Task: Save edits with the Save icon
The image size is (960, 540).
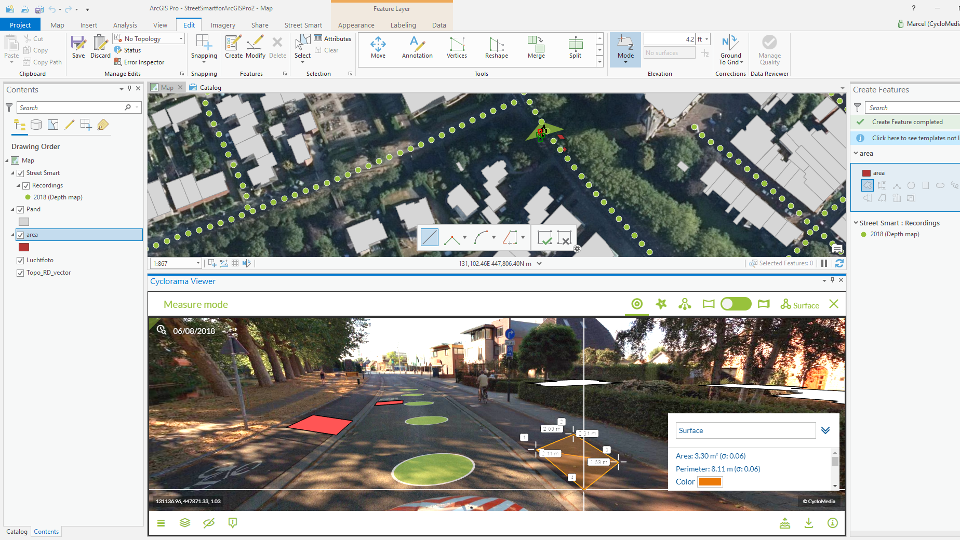Action: pos(78,47)
